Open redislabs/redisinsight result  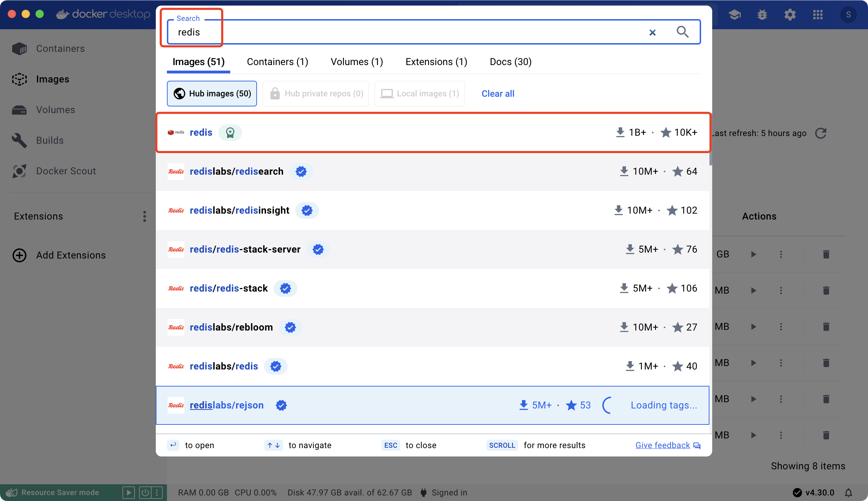[x=433, y=210]
